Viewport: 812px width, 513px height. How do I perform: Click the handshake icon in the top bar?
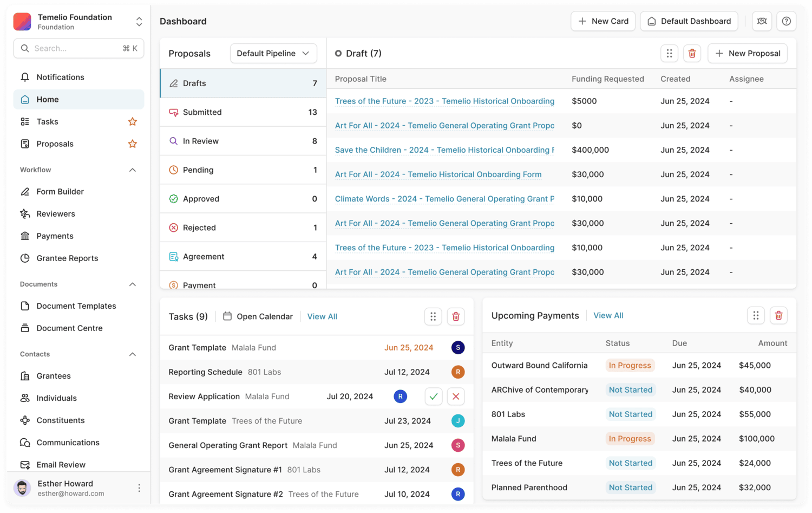tap(762, 21)
